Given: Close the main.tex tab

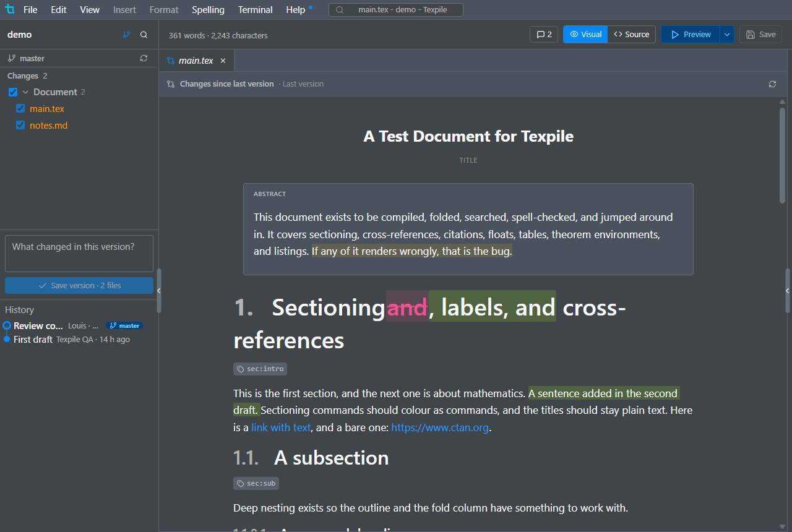Looking at the screenshot, I should pos(223,61).
